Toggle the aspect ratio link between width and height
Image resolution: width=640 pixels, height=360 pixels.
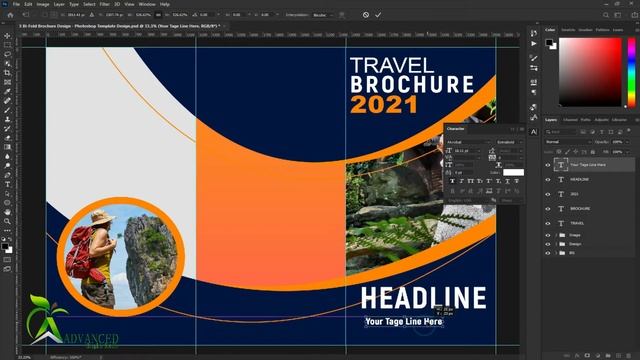[x=158, y=15]
